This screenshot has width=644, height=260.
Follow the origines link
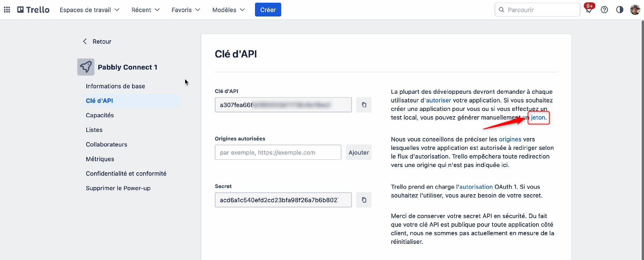[x=510, y=139]
